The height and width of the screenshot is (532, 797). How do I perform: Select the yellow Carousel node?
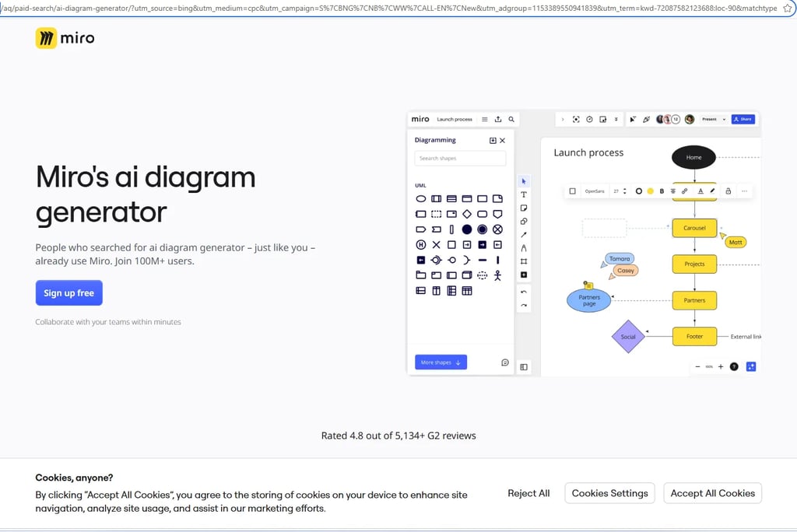point(694,228)
